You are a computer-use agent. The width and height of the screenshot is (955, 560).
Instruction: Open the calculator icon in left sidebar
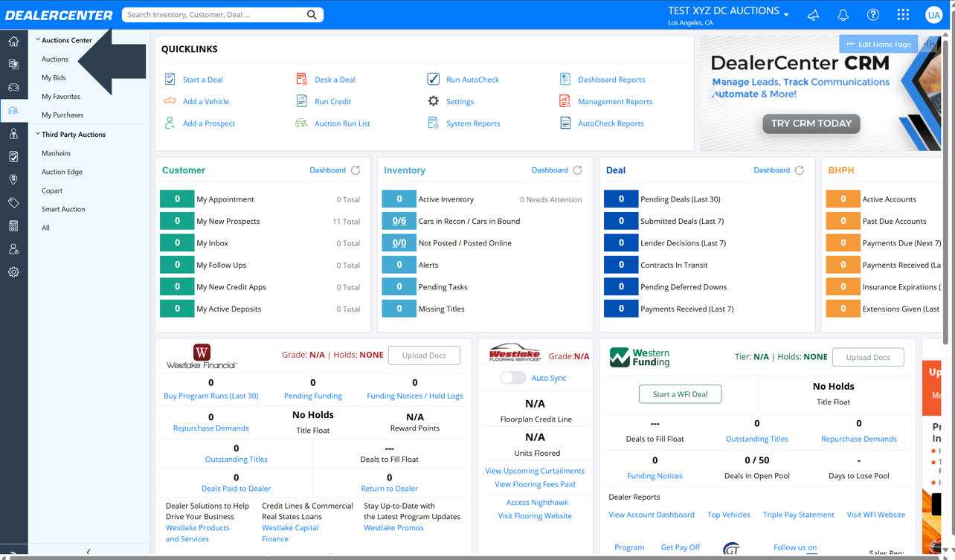[13, 226]
